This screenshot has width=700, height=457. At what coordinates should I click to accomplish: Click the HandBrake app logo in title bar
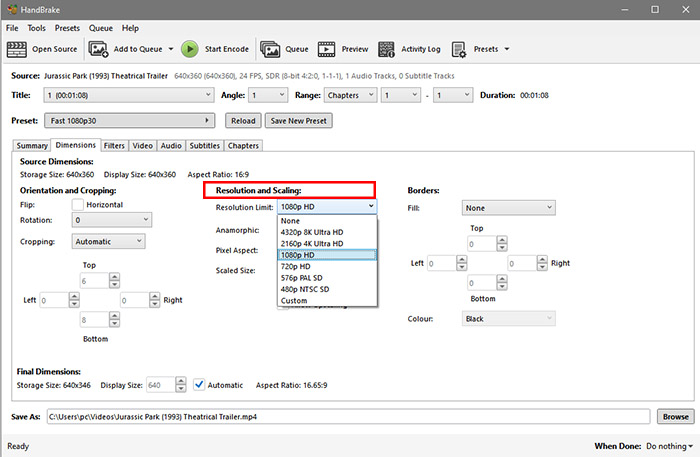[12, 9]
